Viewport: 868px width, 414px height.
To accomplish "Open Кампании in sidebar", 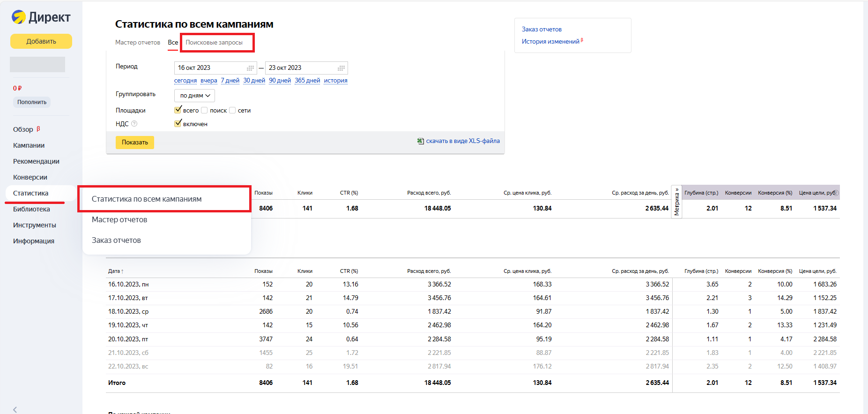I will click(29, 145).
